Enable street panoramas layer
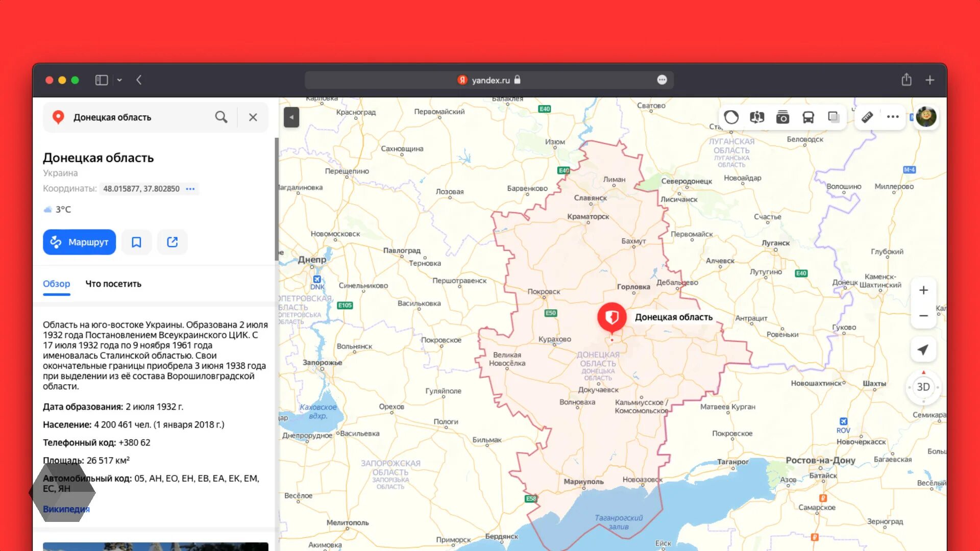The image size is (980, 551). point(757,117)
